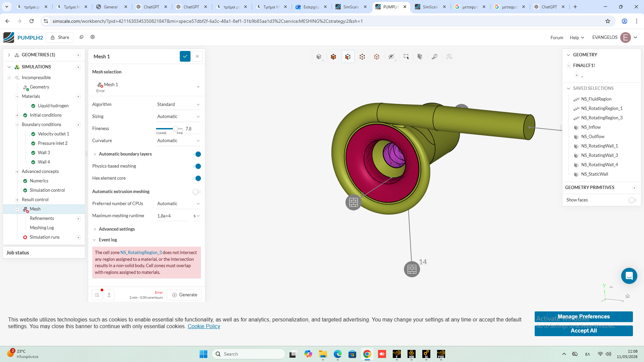
Task: Open the NS_RotatingRegion_3 link in event log
Action: click(141, 253)
